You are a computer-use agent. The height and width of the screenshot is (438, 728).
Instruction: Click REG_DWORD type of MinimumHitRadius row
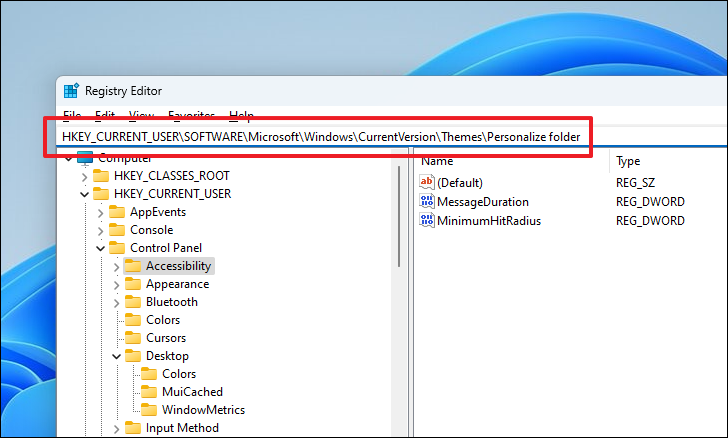[650, 221]
